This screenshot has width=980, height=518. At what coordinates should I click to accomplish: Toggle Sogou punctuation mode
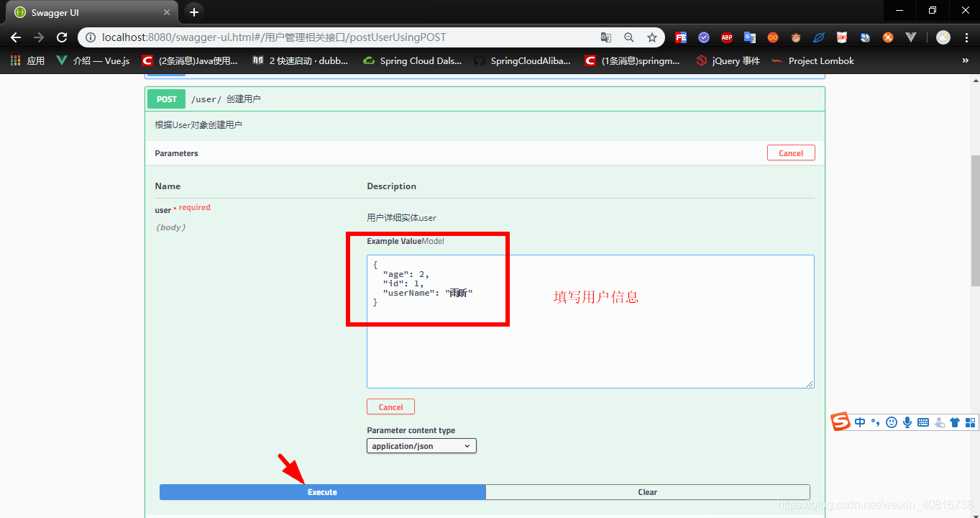click(875, 423)
